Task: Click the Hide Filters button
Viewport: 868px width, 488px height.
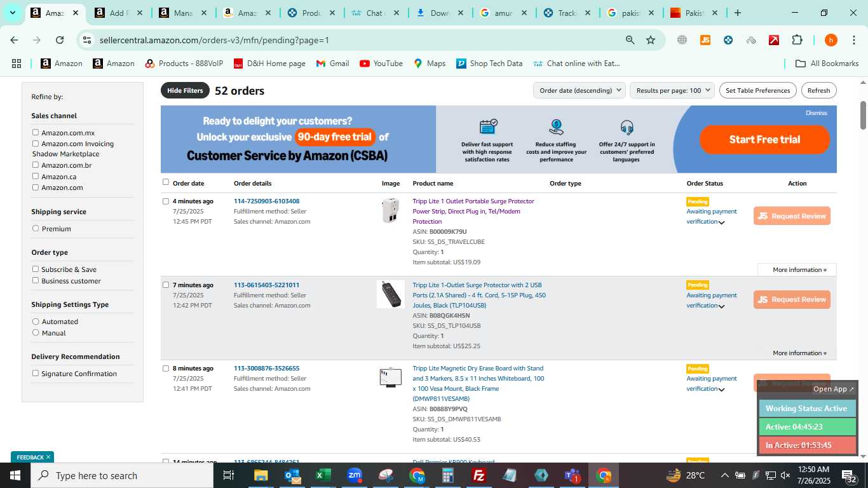Action: (x=185, y=90)
